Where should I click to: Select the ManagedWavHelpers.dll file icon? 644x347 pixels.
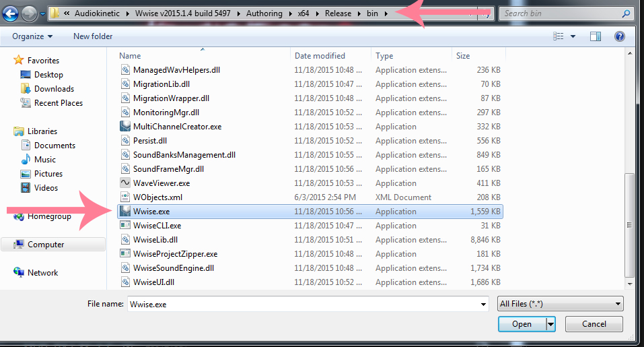125,70
